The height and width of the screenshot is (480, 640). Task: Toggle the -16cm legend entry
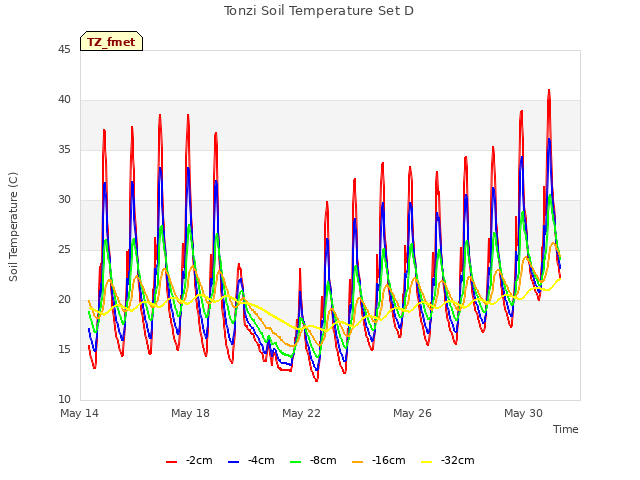(379, 461)
